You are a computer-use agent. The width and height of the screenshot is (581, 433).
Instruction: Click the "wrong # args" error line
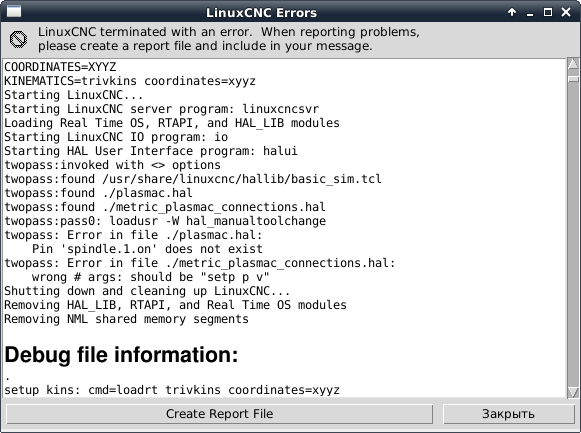tap(150, 277)
